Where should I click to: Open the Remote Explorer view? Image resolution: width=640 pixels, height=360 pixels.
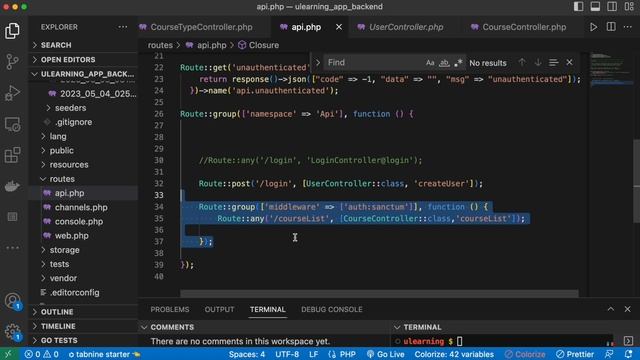12,124
